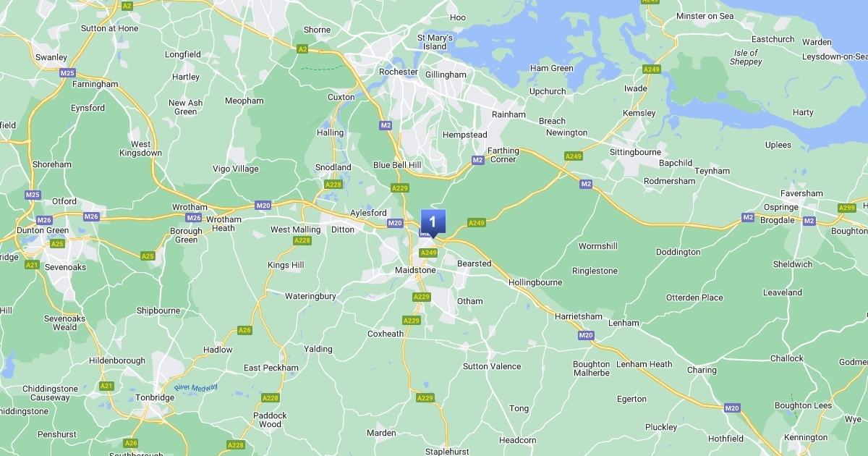
Task: Select the Sutton Valence village label
Action: (x=492, y=366)
